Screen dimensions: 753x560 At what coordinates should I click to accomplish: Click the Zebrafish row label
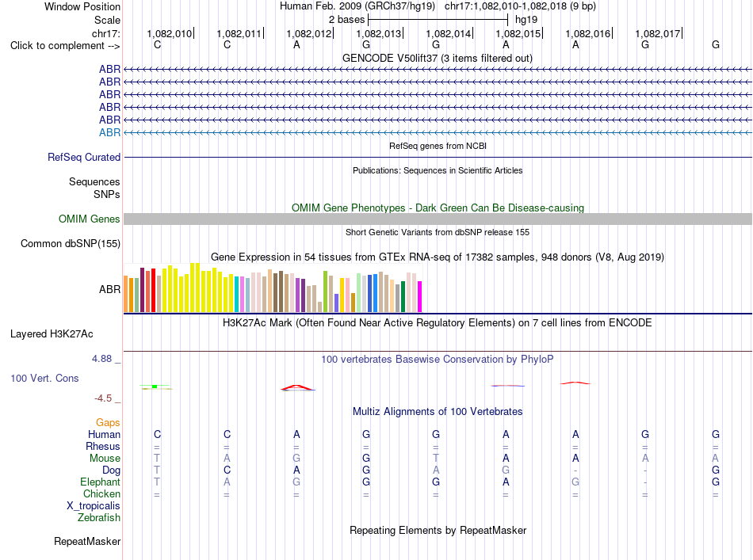(x=99, y=518)
